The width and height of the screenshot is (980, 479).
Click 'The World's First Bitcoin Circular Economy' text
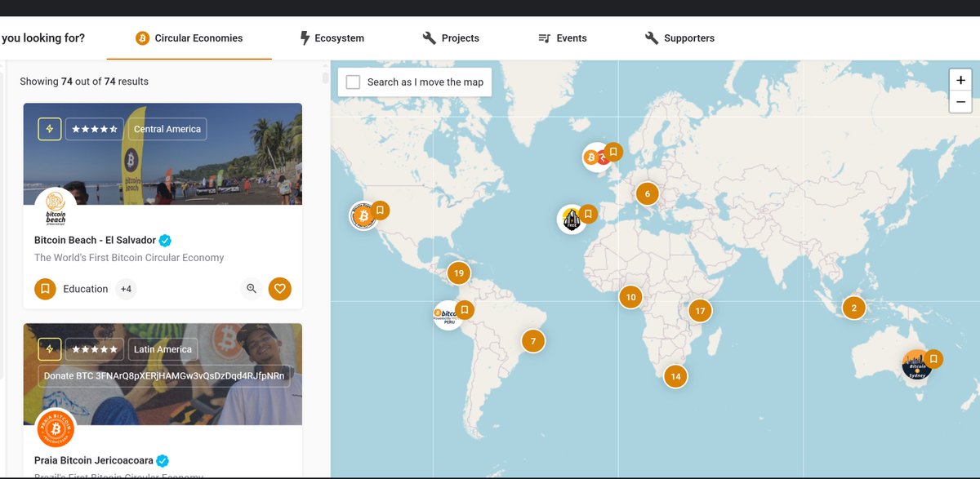(129, 258)
